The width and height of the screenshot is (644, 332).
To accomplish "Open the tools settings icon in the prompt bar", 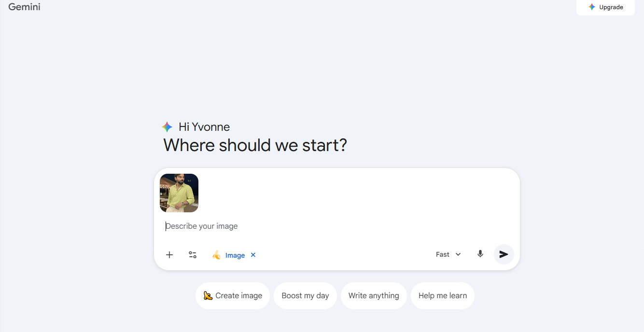I will pyautogui.click(x=193, y=254).
